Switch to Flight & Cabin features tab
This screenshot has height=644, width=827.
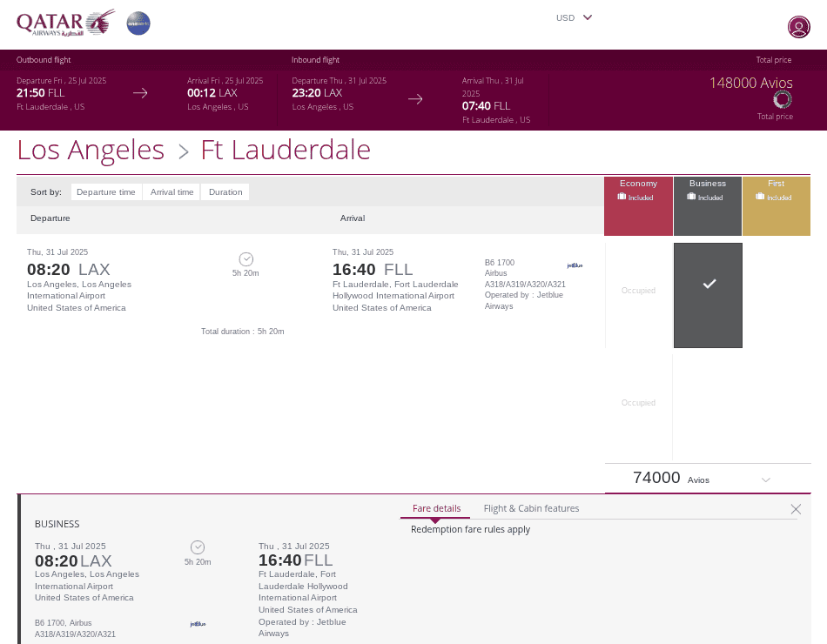click(531, 508)
